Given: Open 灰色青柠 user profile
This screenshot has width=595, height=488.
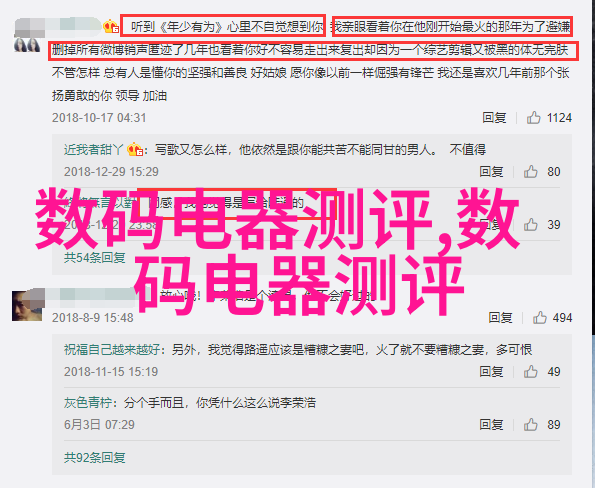Looking at the screenshot, I should [88, 402].
